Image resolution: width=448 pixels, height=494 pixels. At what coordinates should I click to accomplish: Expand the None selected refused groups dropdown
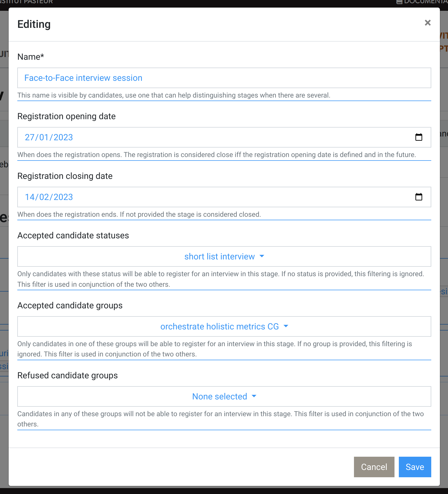224,396
